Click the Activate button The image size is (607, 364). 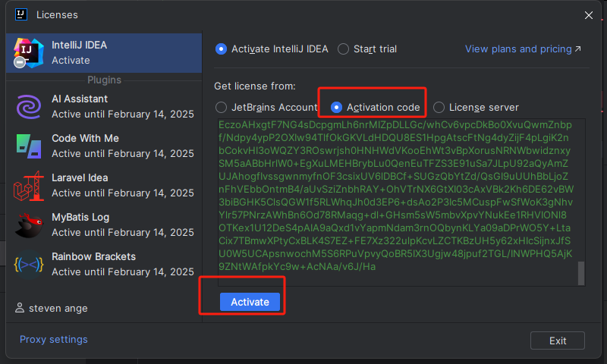pos(250,302)
